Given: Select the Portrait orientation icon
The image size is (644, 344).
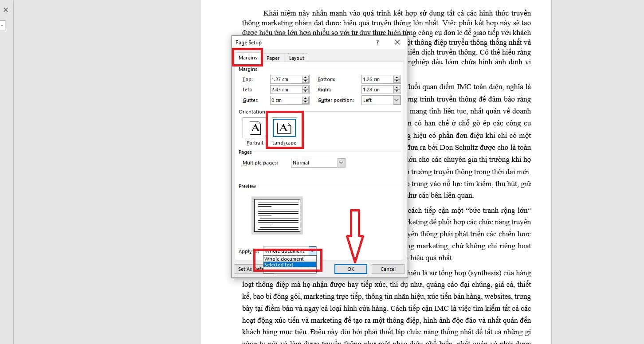Looking at the screenshot, I should tap(255, 128).
